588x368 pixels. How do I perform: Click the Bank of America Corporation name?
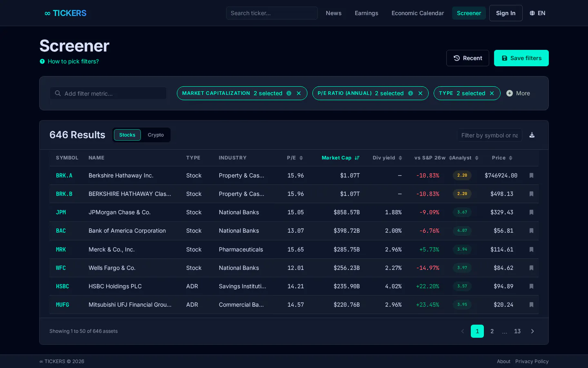click(x=127, y=231)
